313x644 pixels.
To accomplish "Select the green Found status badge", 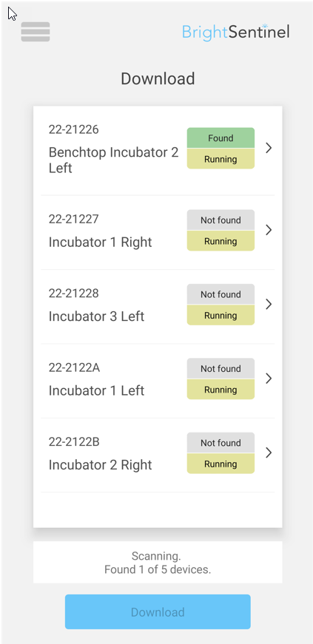I will [221, 138].
